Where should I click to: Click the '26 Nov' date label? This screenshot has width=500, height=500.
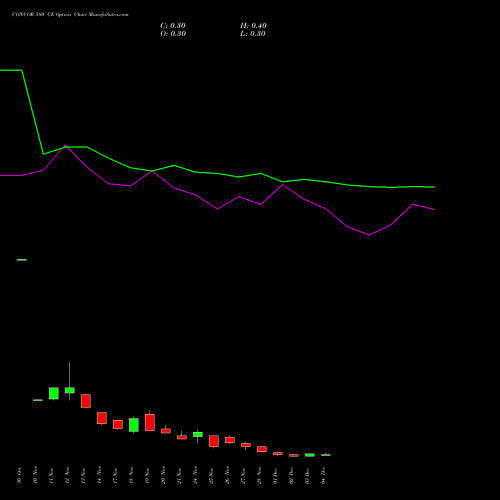[227, 476]
